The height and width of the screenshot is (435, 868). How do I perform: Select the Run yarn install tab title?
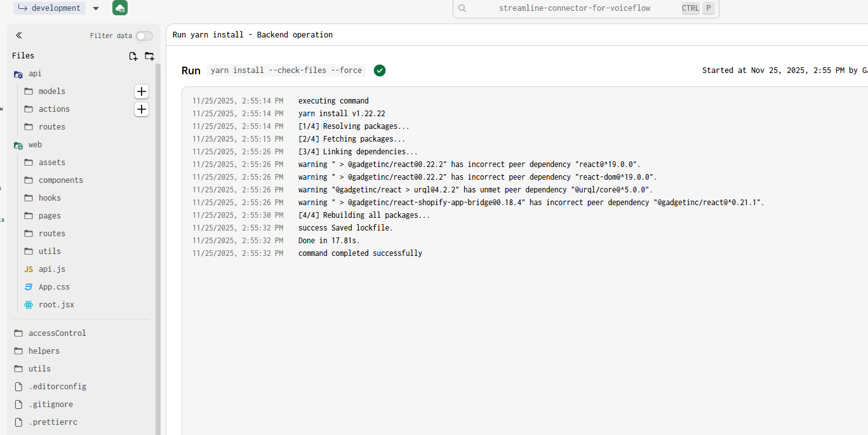(253, 35)
